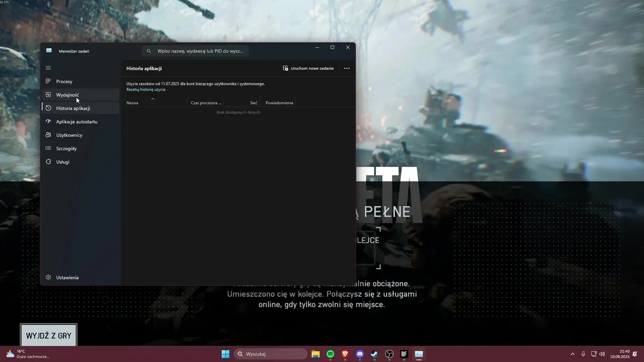Click the Menedżer zadań title bar app icon
Viewport: 644px width, 362px height.
click(x=49, y=50)
